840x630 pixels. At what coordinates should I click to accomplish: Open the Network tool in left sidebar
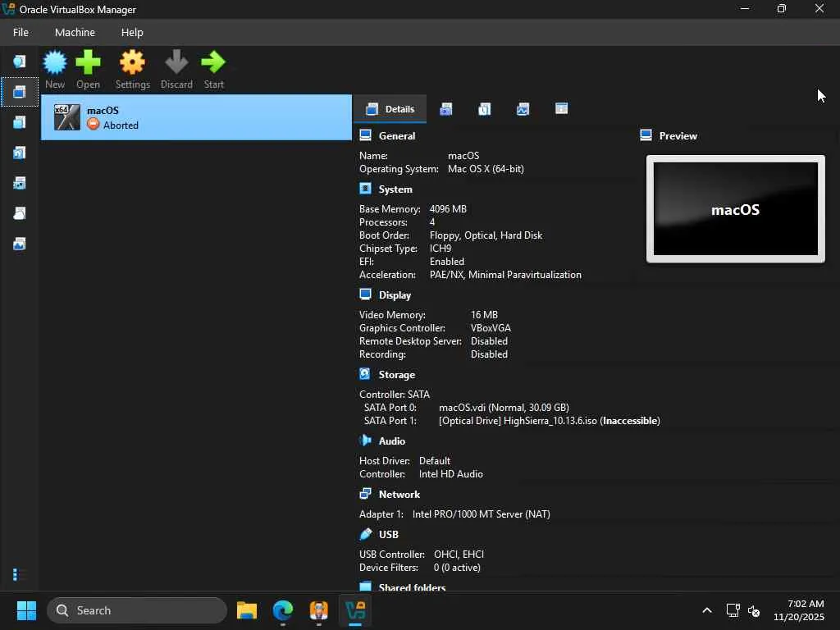pos(20,183)
